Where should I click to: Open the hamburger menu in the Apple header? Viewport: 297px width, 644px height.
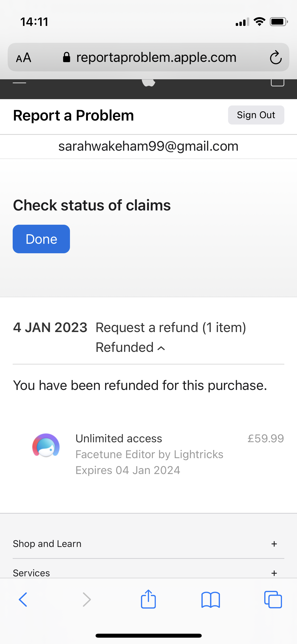[x=20, y=83]
